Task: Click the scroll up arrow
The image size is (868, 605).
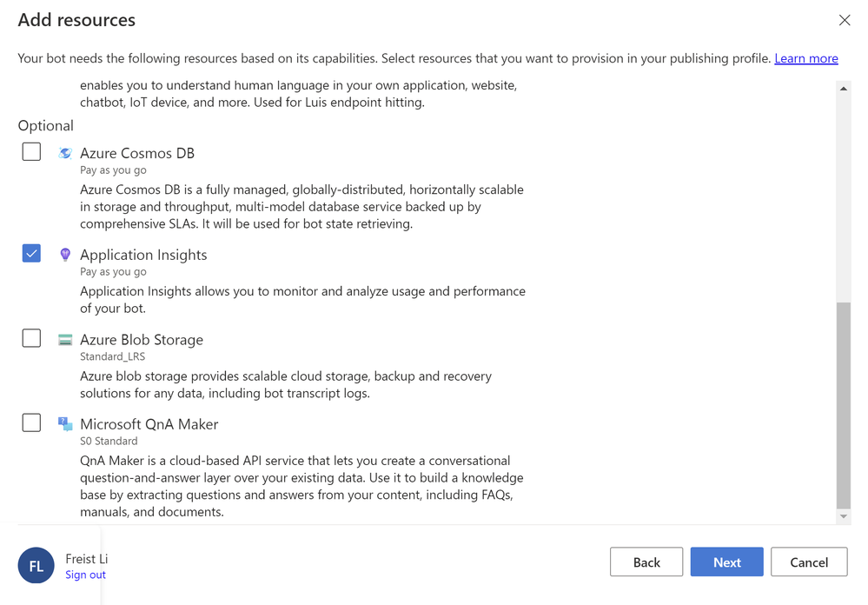Action: pyautogui.click(x=843, y=89)
